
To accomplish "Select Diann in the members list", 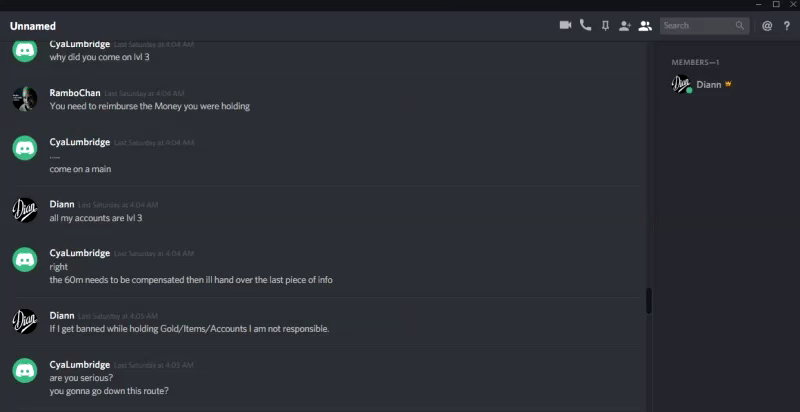I will tap(709, 85).
